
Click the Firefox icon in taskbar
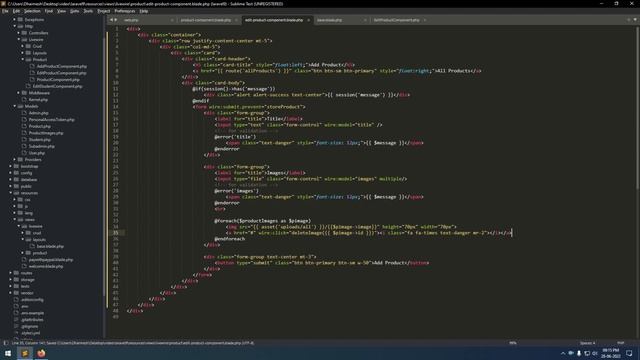pos(41,353)
